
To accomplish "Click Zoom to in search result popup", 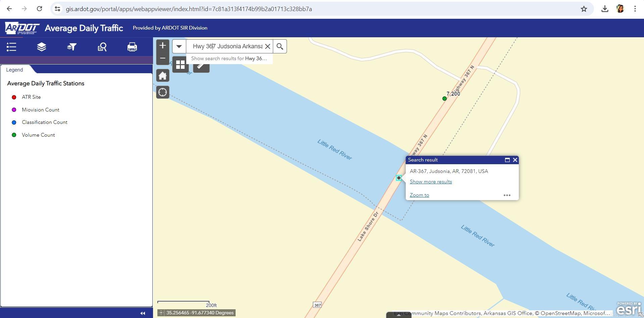I will pos(419,195).
